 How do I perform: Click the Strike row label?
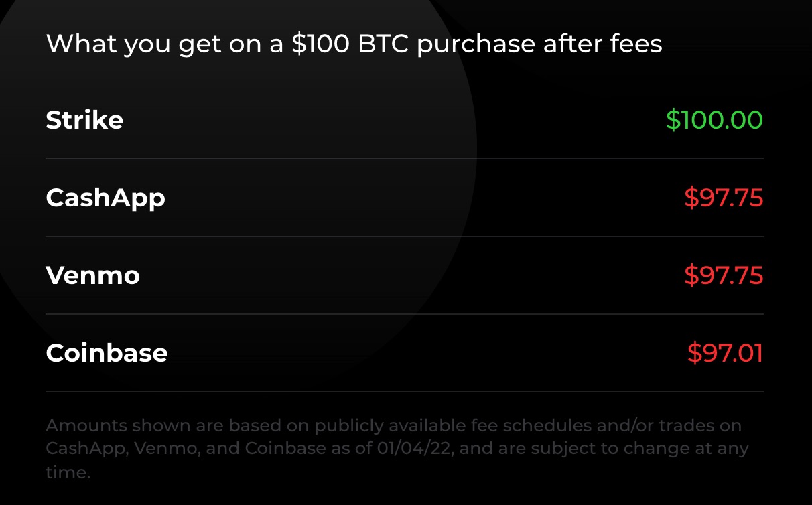[84, 121]
